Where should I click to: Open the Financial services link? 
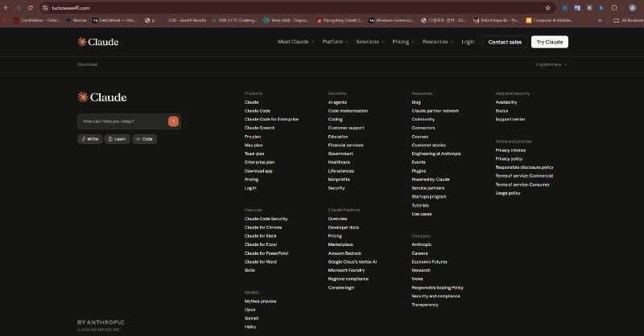(x=345, y=145)
